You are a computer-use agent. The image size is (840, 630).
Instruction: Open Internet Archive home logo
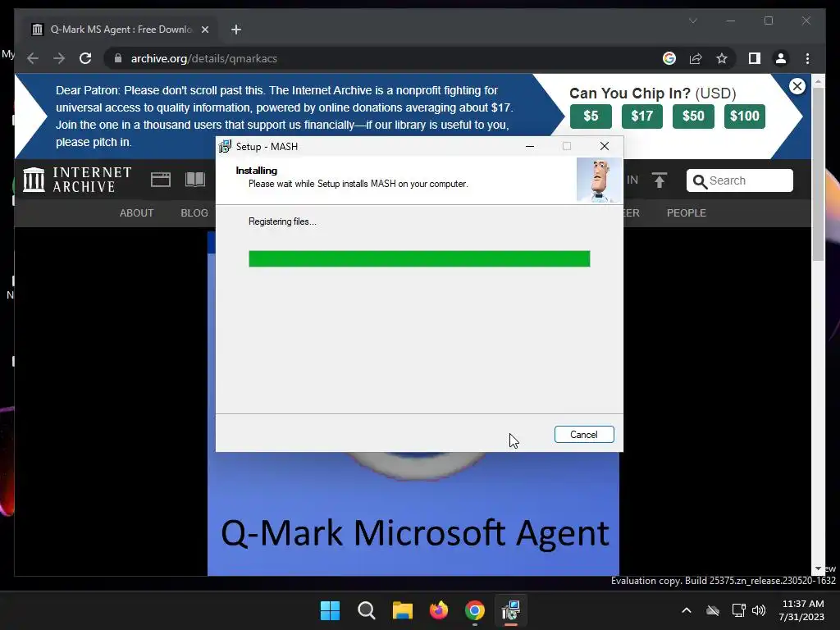click(78, 180)
